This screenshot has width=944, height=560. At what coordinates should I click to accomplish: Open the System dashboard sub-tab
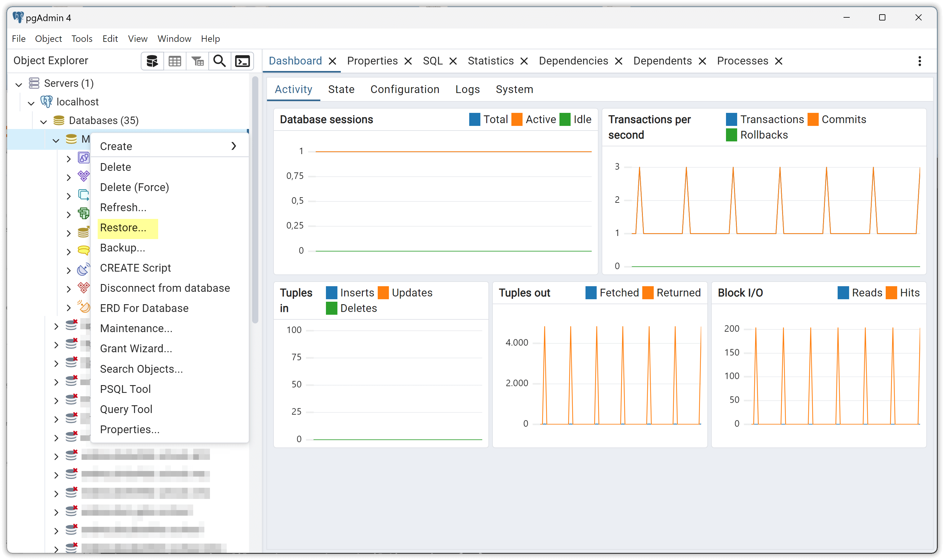pos(514,89)
